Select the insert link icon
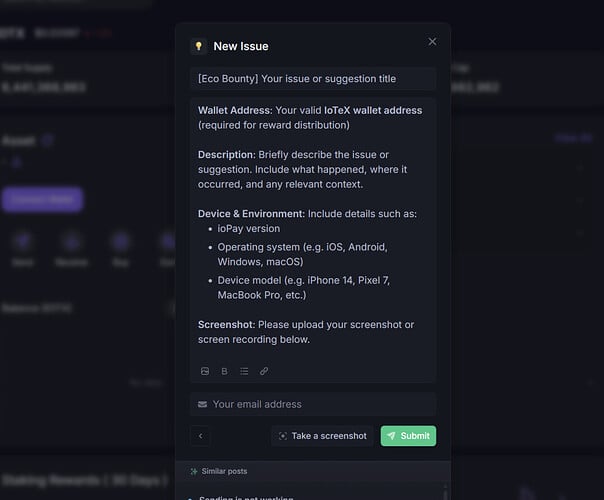 (264, 371)
